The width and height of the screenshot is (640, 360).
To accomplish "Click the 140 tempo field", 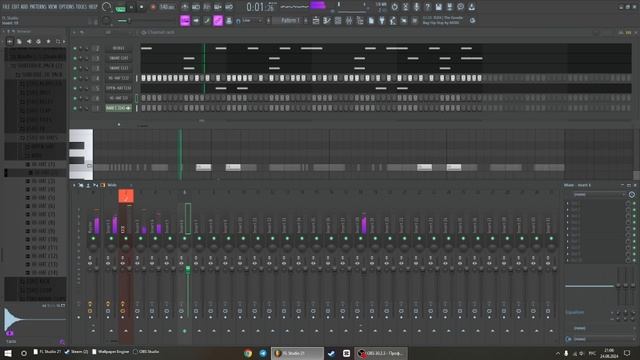I will (x=167, y=7).
